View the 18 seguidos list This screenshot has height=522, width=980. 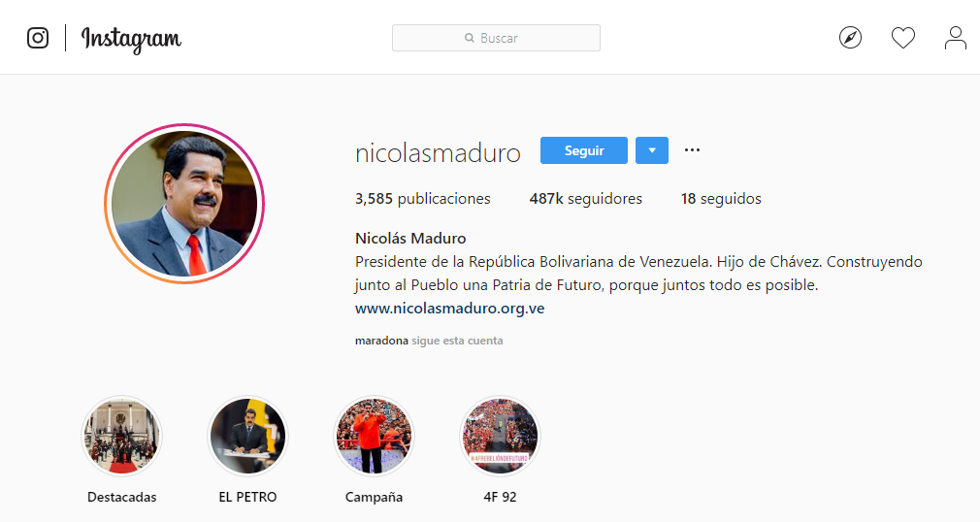tap(721, 199)
